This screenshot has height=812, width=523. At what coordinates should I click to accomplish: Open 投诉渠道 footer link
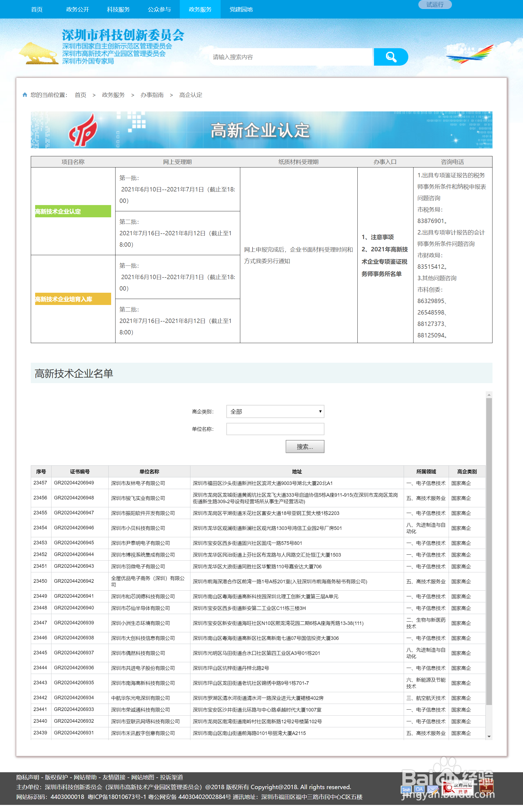pyautogui.click(x=172, y=777)
